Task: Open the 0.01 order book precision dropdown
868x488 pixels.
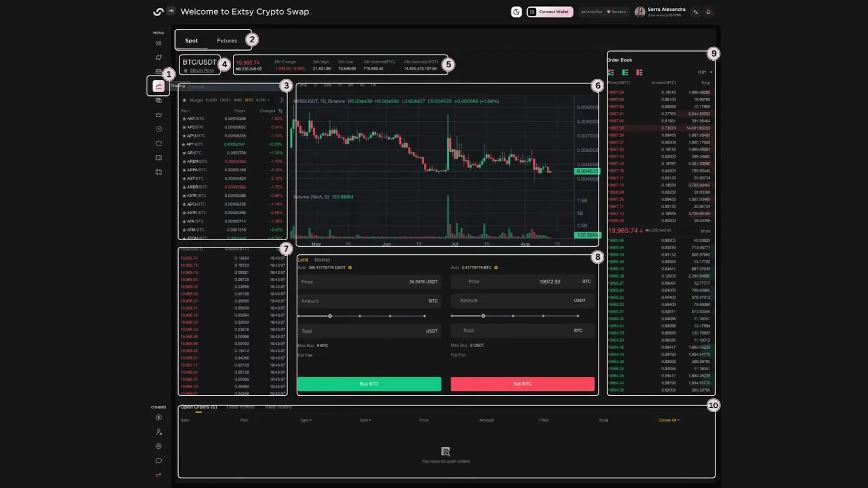Action: coord(705,72)
